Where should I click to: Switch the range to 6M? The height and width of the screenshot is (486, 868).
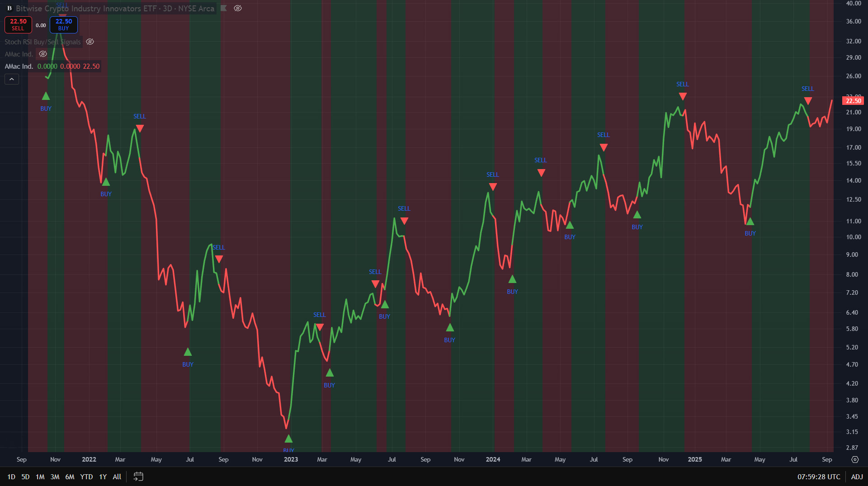70,477
